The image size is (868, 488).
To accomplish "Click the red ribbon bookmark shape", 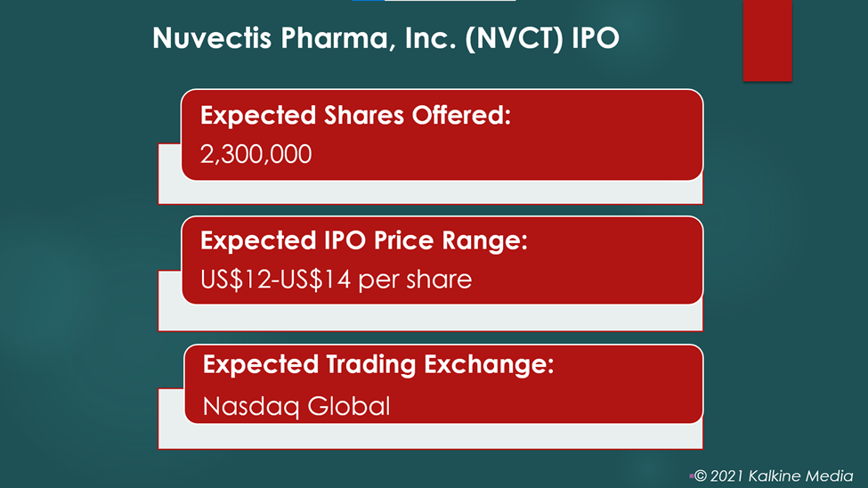I will click(767, 40).
